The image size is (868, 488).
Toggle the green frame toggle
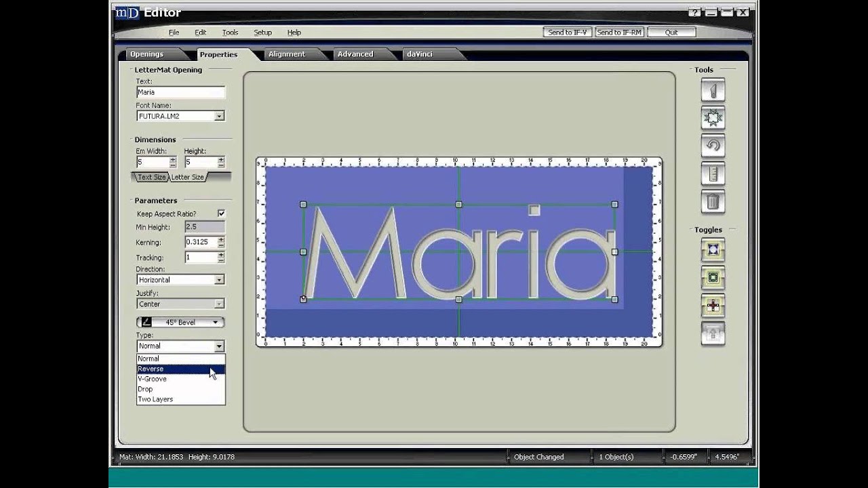tap(713, 278)
